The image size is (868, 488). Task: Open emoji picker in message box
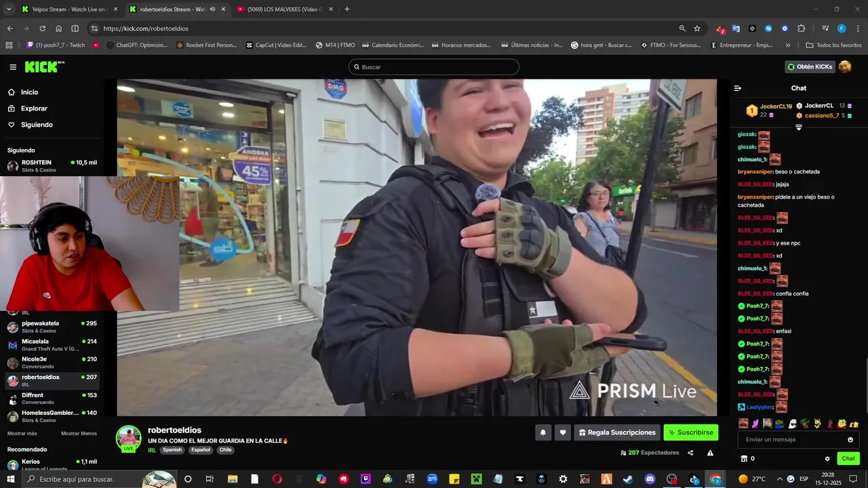click(850, 440)
